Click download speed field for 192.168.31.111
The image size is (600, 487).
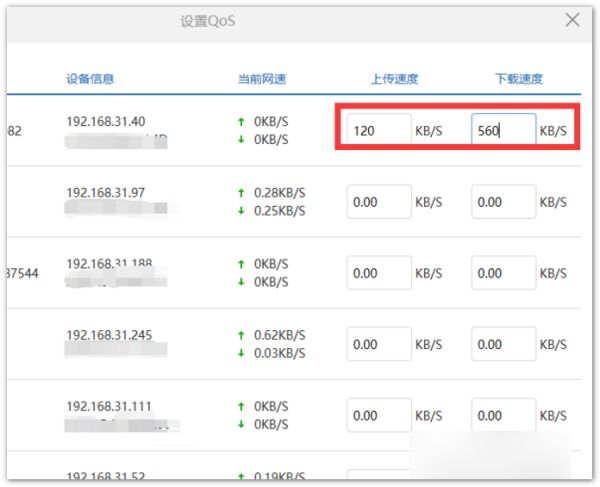click(x=503, y=415)
